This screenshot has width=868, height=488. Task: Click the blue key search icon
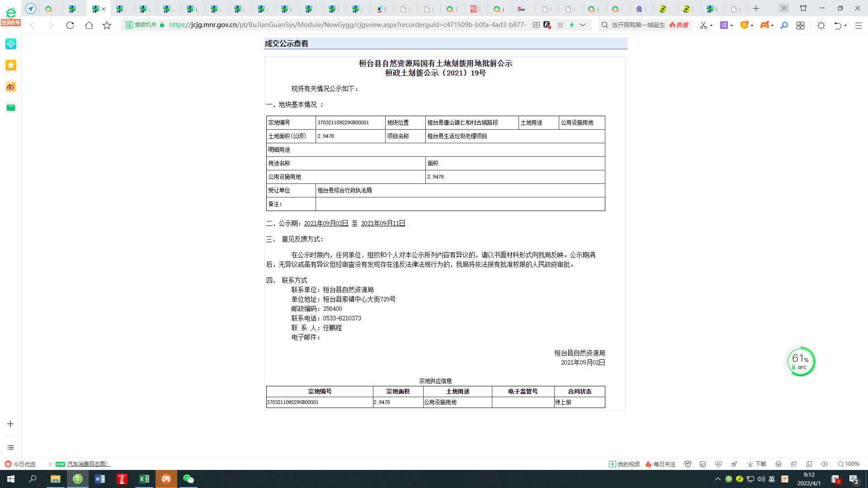[x=784, y=25]
